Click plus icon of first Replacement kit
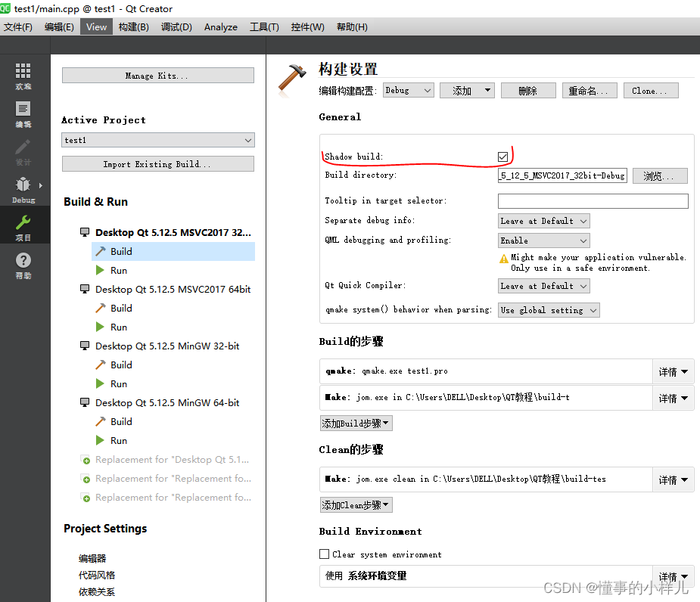This screenshot has height=602, width=700. point(86,460)
